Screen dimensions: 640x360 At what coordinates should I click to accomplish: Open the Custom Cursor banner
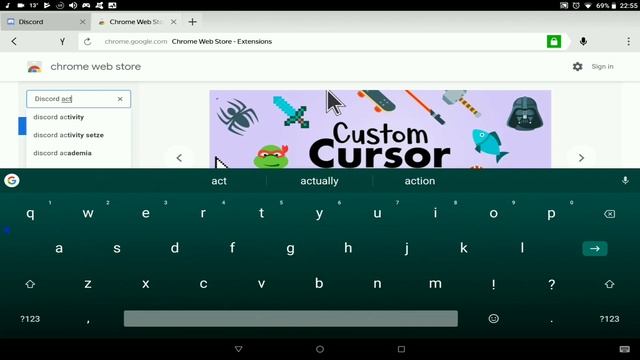pyautogui.click(x=380, y=129)
